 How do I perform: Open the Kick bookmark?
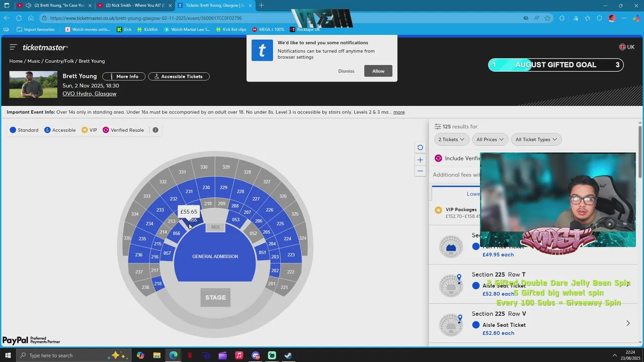(124, 29)
